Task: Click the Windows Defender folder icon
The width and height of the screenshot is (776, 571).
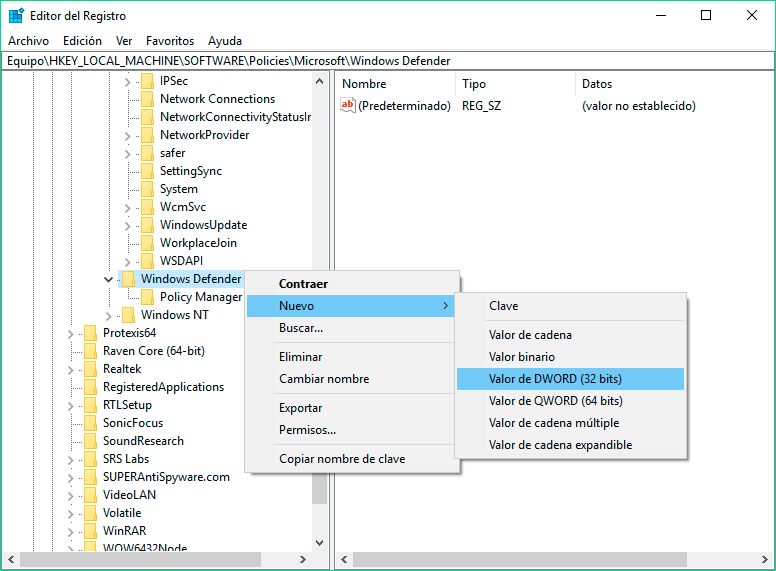Action: [129, 279]
